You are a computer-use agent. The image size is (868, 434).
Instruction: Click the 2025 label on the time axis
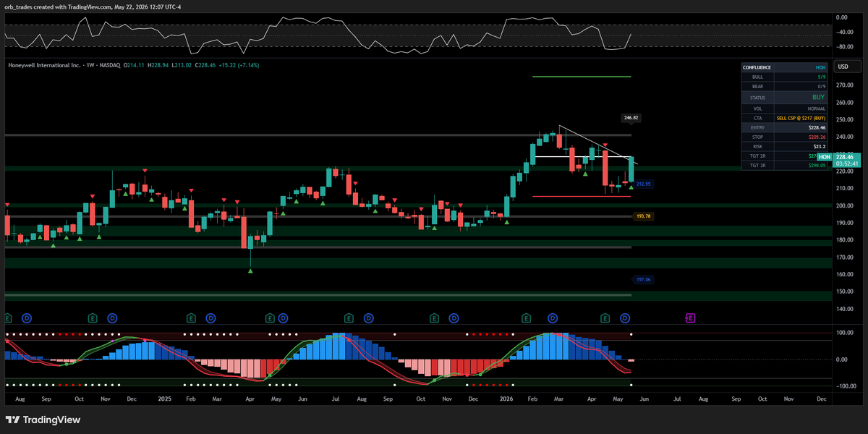coord(164,399)
